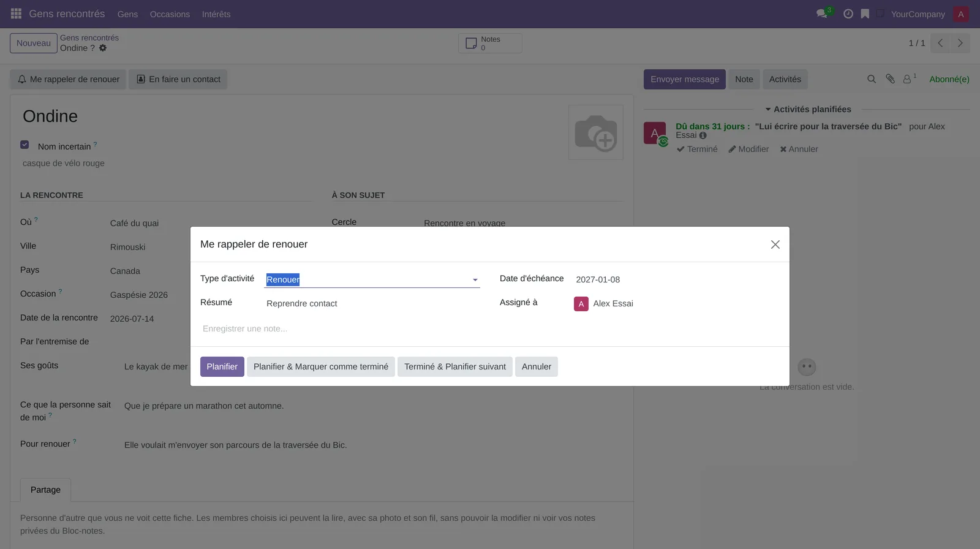Click the Gaspésie 2026 occasion value

tap(139, 295)
